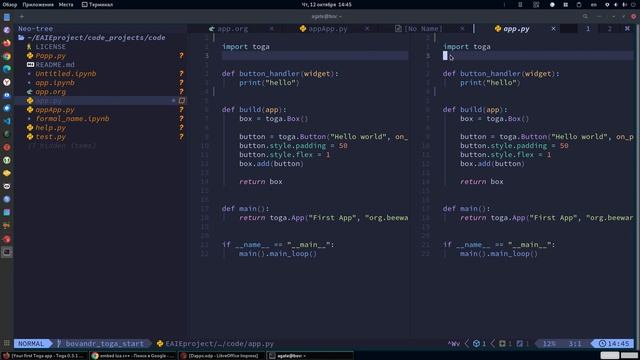Click the git status mark on Popp.py row
Screen dimensions: 640x360
pyautogui.click(x=181, y=56)
